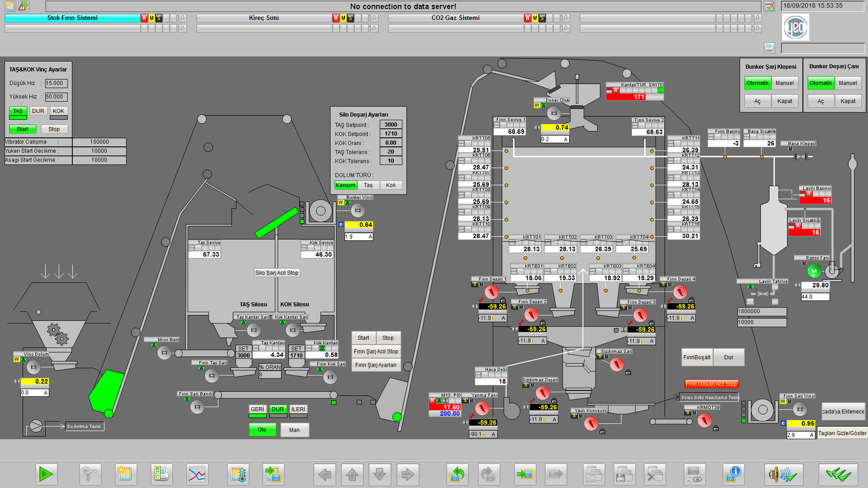Expand the Kireç Sütü down arrow
The image size is (868, 488).
(x=374, y=18)
